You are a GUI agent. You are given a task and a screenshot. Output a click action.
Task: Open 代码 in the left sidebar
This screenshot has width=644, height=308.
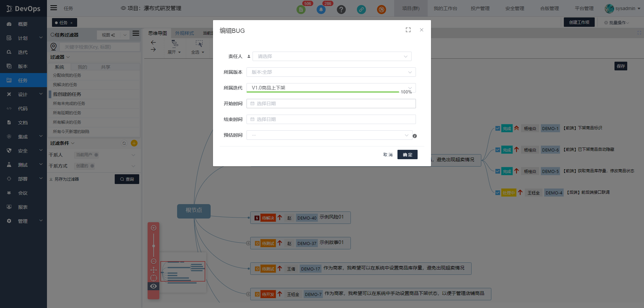pyautogui.click(x=23, y=109)
